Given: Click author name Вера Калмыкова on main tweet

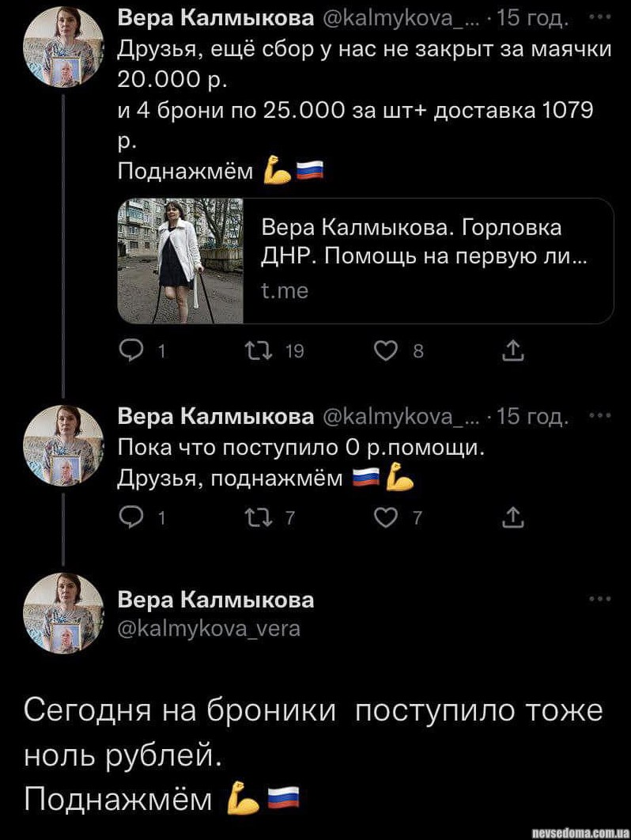Looking at the screenshot, I should 216,600.
